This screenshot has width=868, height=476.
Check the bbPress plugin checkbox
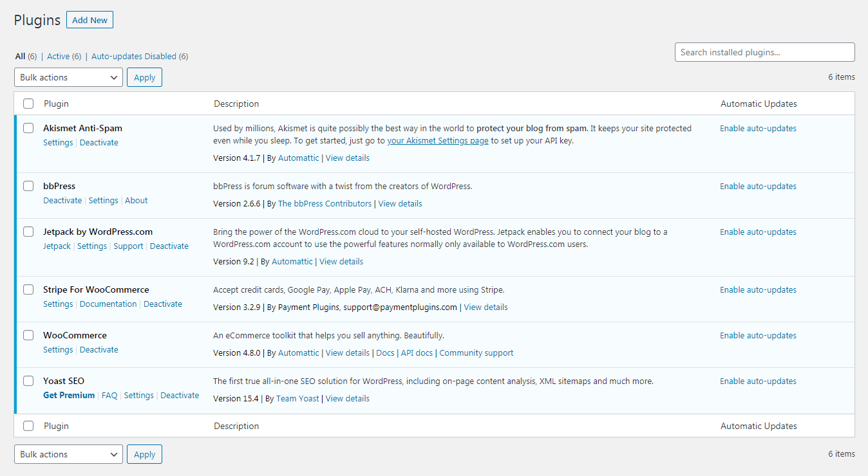pos(28,186)
